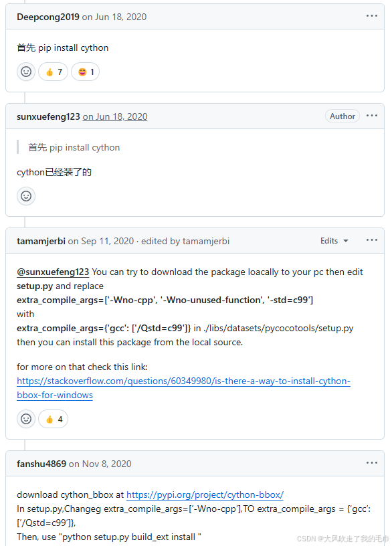Open the kebab menu on fanshu4869's comment

pos(372,462)
